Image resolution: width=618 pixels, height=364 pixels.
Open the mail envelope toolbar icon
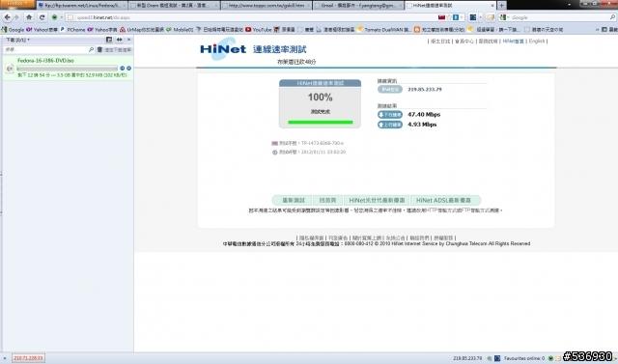tap(491, 17)
